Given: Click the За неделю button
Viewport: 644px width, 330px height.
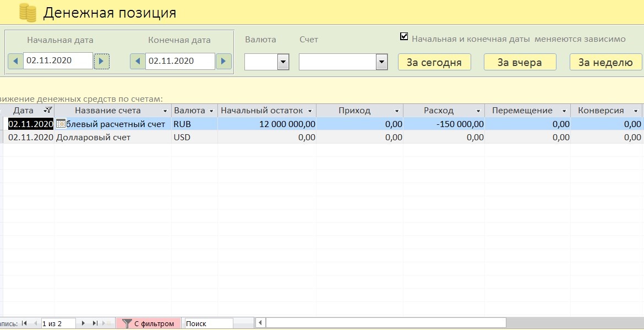Looking at the screenshot, I should point(605,62).
